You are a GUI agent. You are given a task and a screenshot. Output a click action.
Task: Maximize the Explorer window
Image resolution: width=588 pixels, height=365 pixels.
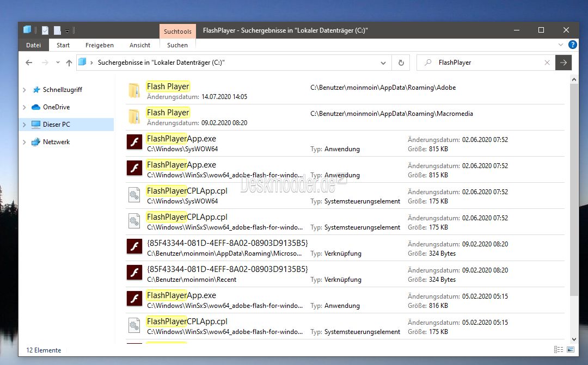[x=541, y=30]
